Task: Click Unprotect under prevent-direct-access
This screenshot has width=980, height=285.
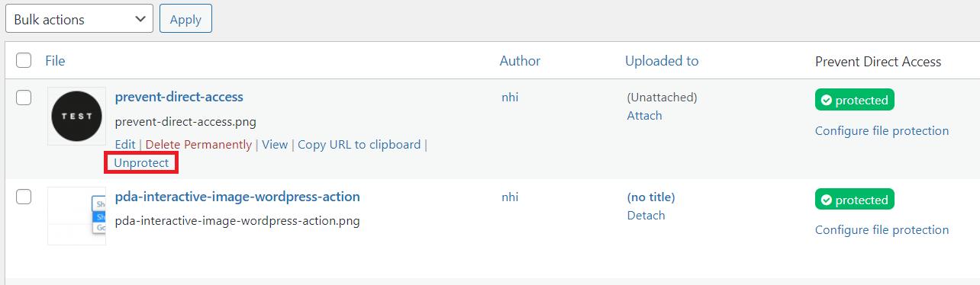Action: coord(141,162)
